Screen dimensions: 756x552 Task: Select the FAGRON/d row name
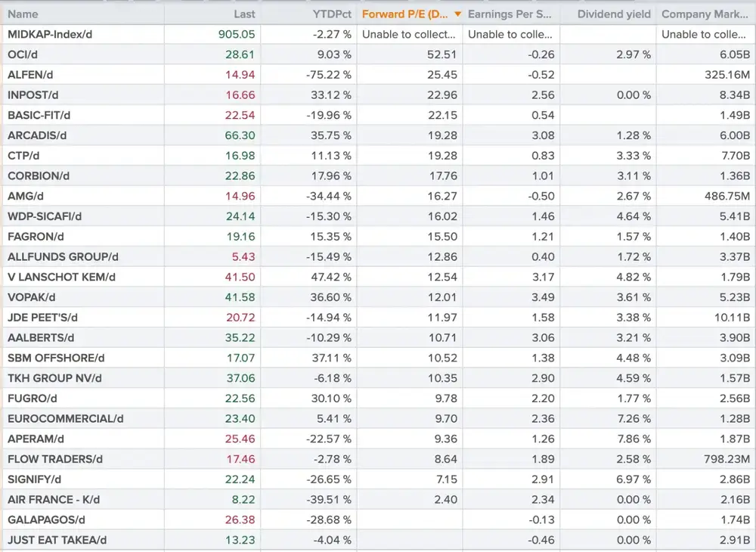[x=36, y=237]
